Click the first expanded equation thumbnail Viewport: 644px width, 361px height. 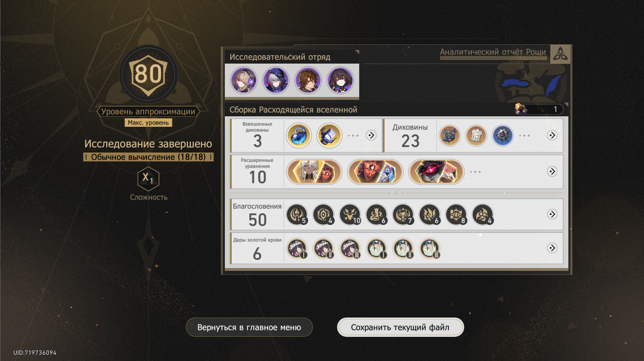[x=314, y=172]
